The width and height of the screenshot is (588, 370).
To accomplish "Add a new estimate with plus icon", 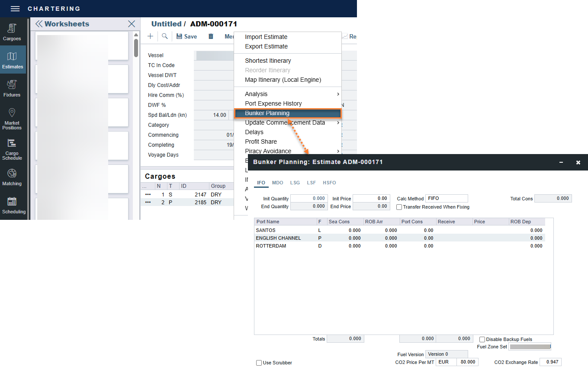I will pos(150,36).
